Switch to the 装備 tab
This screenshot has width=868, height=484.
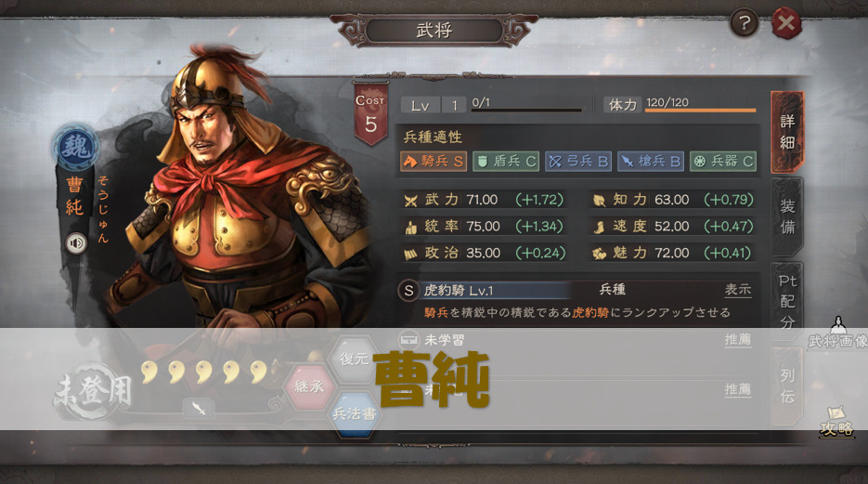tap(786, 216)
